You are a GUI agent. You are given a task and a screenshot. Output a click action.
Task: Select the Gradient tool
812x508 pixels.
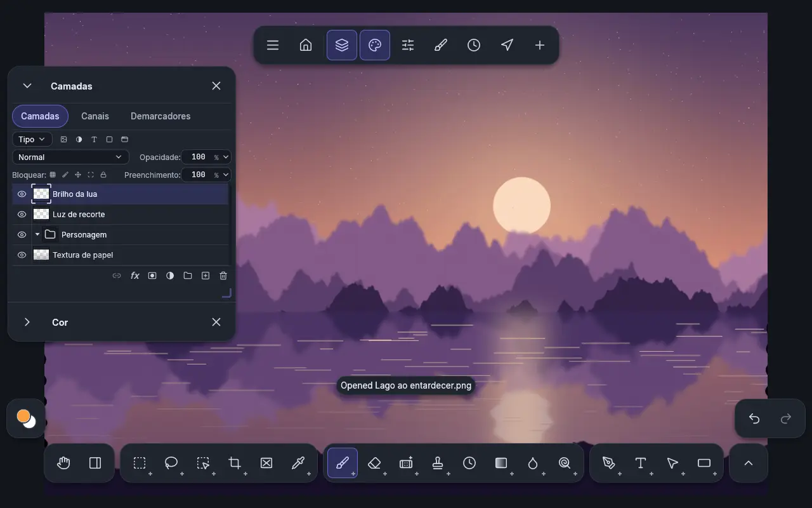[x=501, y=463]
